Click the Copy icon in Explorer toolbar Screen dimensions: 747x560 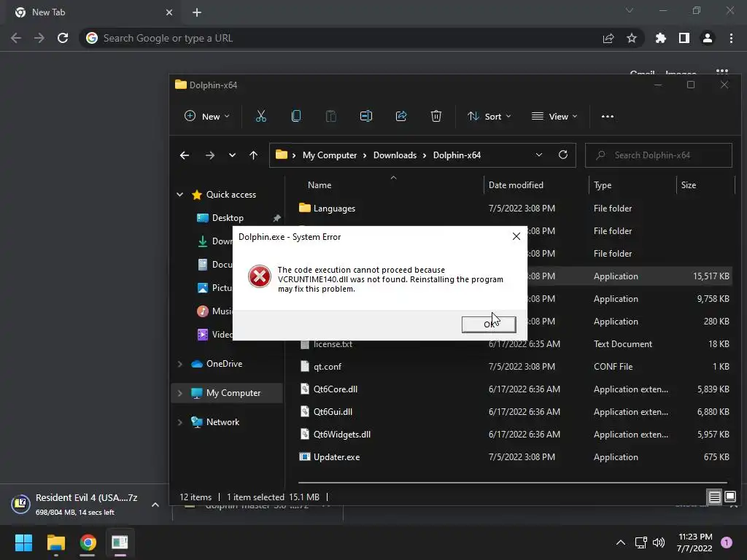point(296,116)
